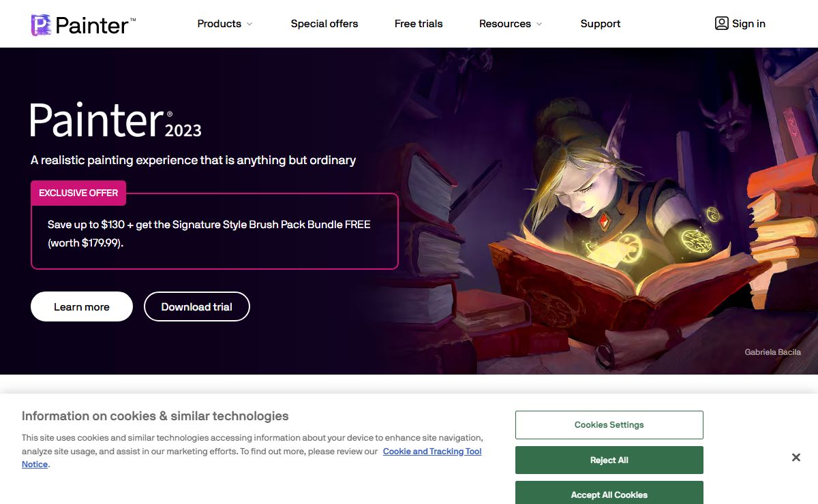Click the Sign in user icon
Viewport: 818px width, 504px height.
[x=721, y=24]
